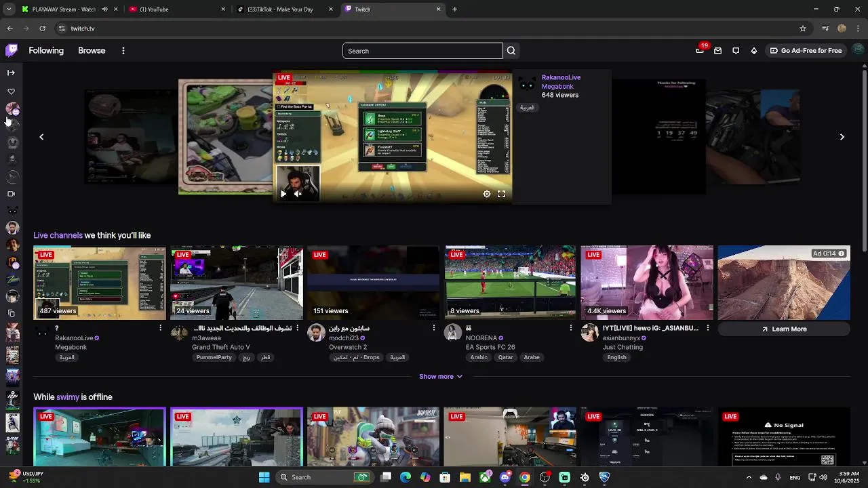Open the Browse page

click(92, 51)
